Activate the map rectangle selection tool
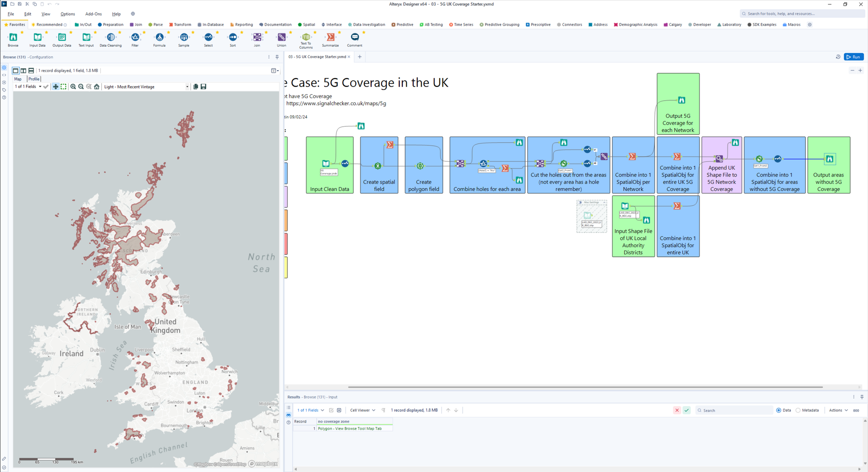 (63, 87)
